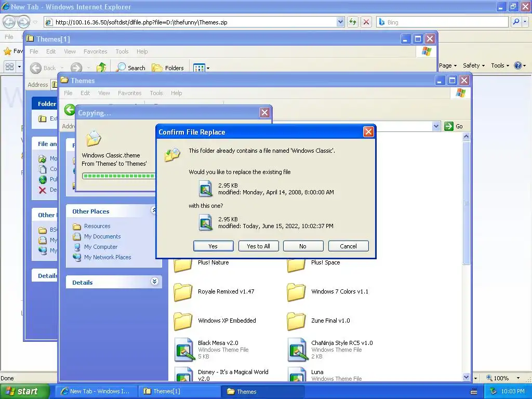Click Back button in Themes[1] window
Image resolution: width=532 pixels, height=399 pixels.
(43, 68)
